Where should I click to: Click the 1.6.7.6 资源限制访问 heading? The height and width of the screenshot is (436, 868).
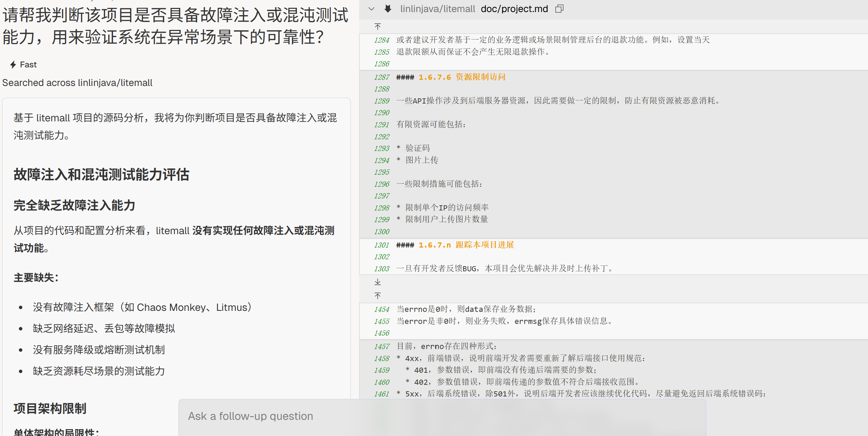point(462,77)
